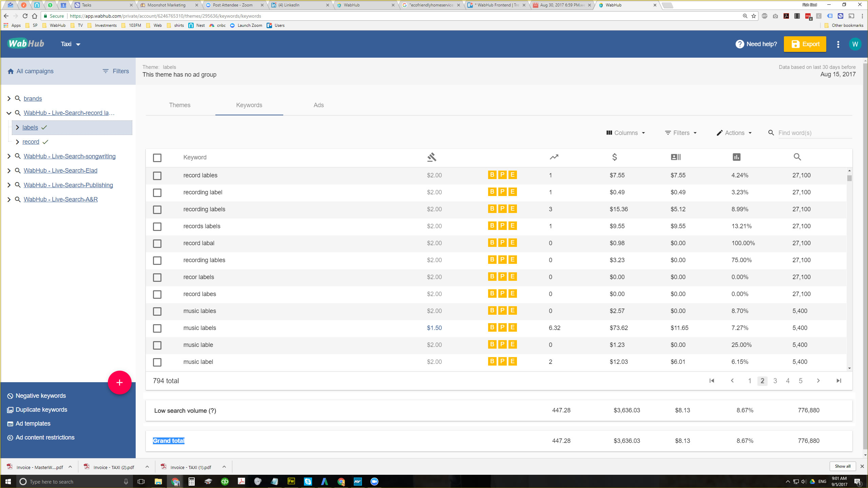Click the Need help question mark icon
Image resolution: width=868 pixels, height=488 pixels.
(739, 44)
